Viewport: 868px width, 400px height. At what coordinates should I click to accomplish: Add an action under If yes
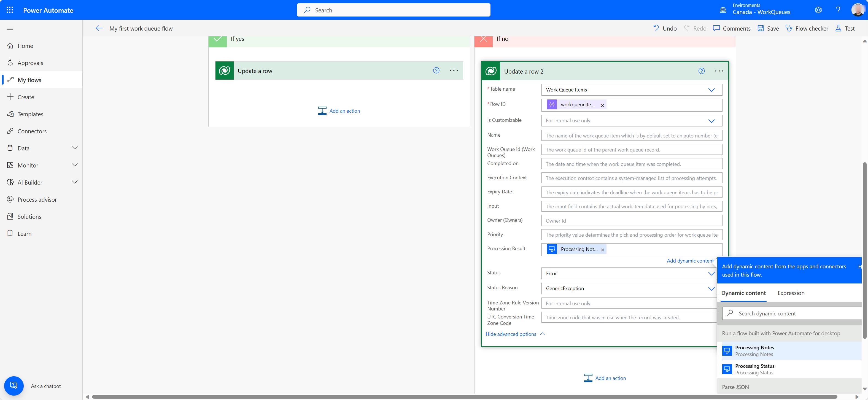point(339,111)
